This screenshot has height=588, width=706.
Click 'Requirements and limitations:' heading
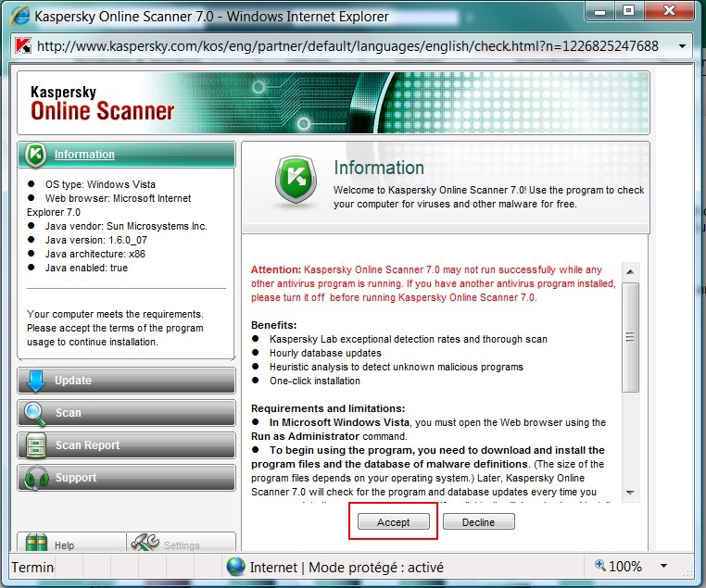click(328, 408)
